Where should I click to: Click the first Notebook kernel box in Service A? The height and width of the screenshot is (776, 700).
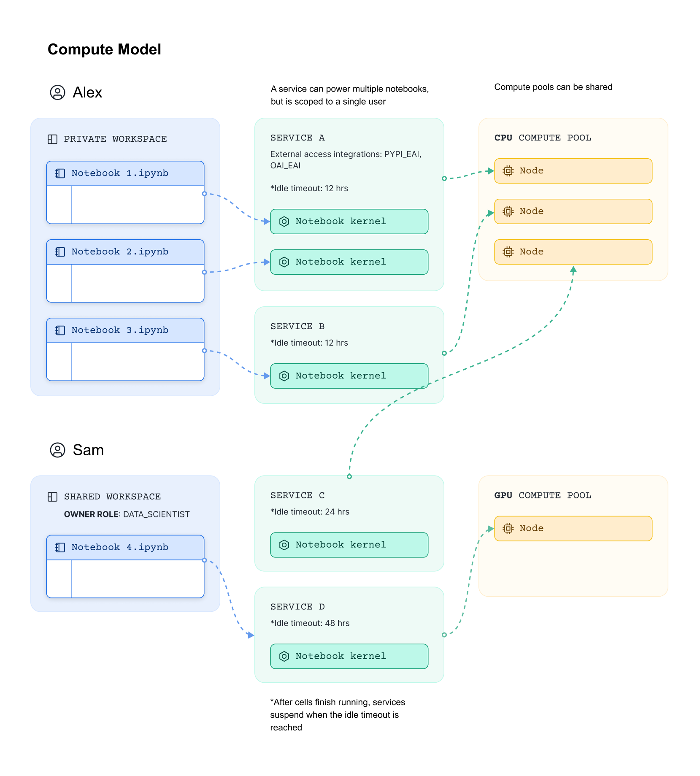point(349,222)
